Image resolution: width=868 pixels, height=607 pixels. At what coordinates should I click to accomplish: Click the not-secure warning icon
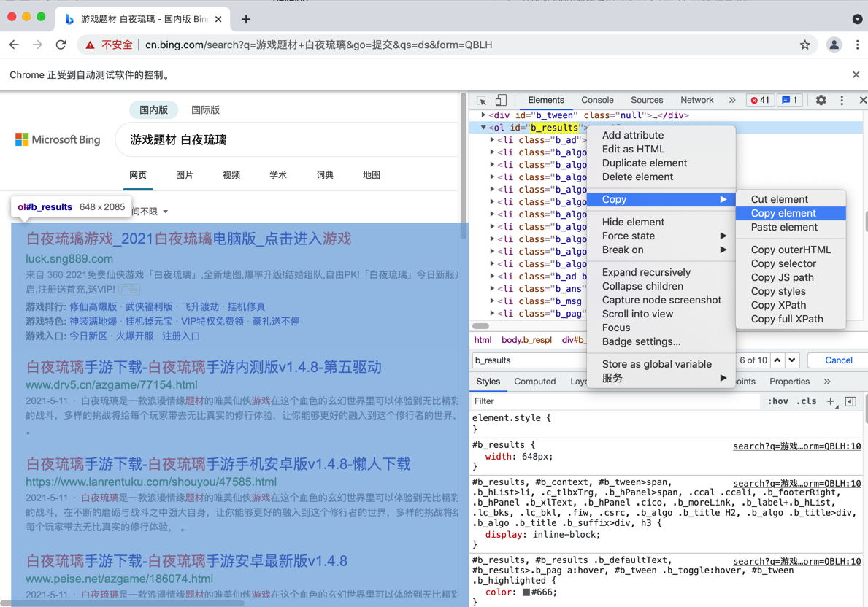click(89, 45)
